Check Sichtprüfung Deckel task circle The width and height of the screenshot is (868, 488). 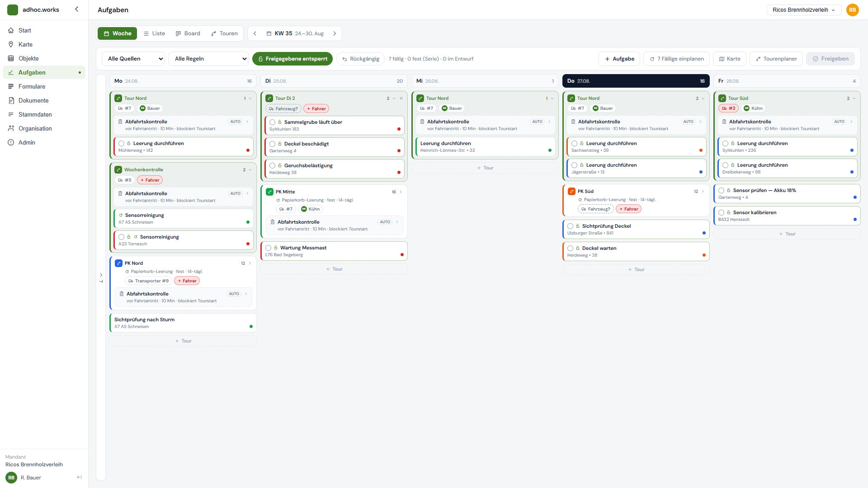point(571,226)
